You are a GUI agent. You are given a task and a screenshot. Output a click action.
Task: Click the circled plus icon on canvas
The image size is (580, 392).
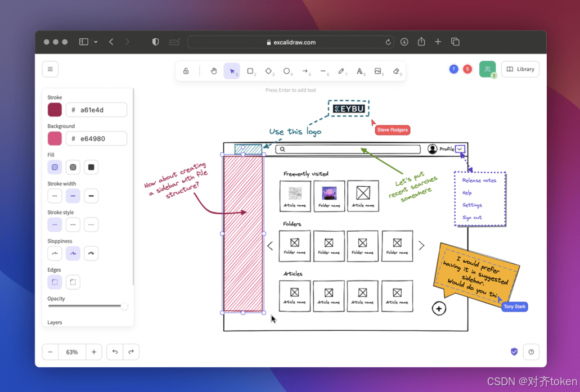tap(439, 308)
